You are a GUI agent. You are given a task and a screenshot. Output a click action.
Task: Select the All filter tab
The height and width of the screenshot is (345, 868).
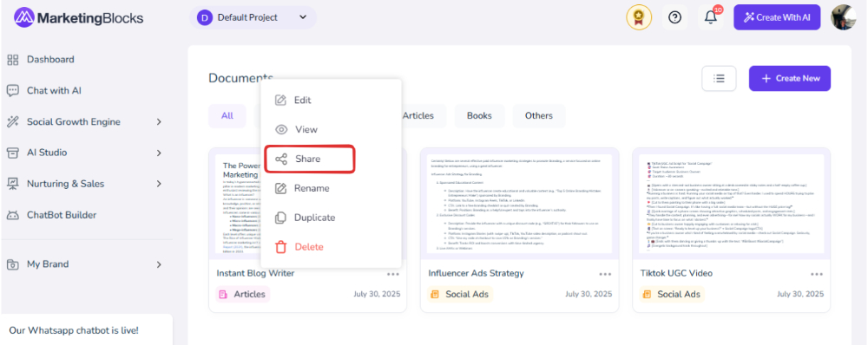(x=227, y=116)
